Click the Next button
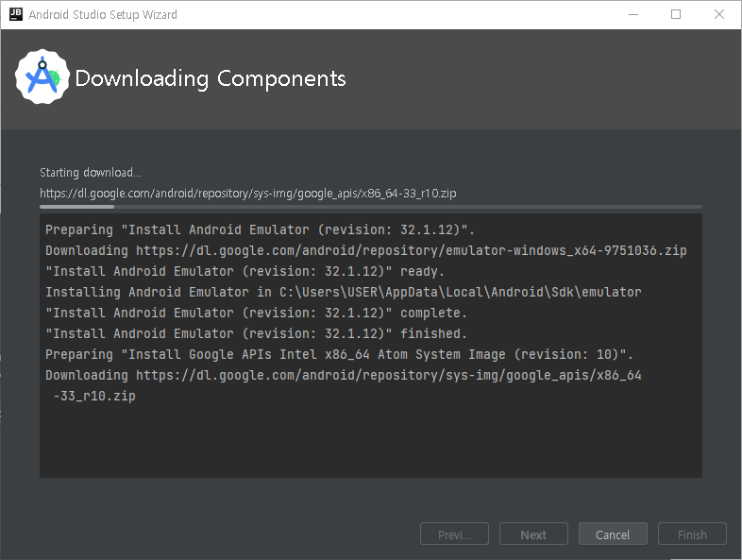This screenshot has height=560, width=742. click(x=533, y=534)
